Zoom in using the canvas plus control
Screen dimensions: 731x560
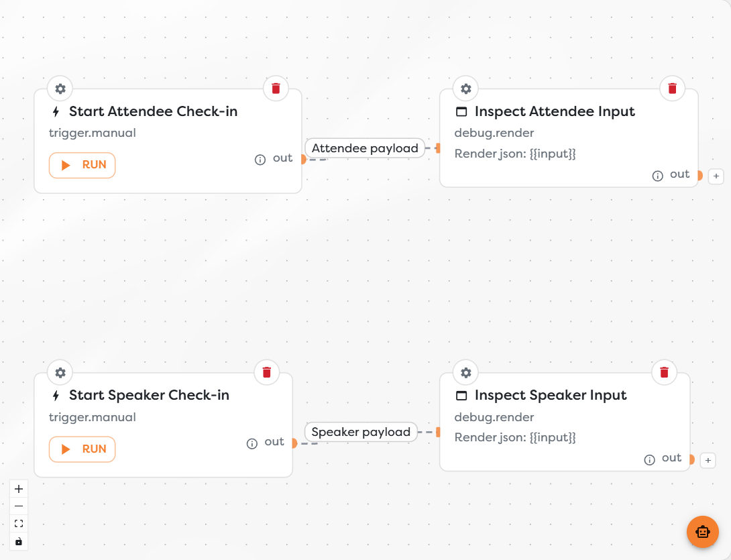[19, 489]
